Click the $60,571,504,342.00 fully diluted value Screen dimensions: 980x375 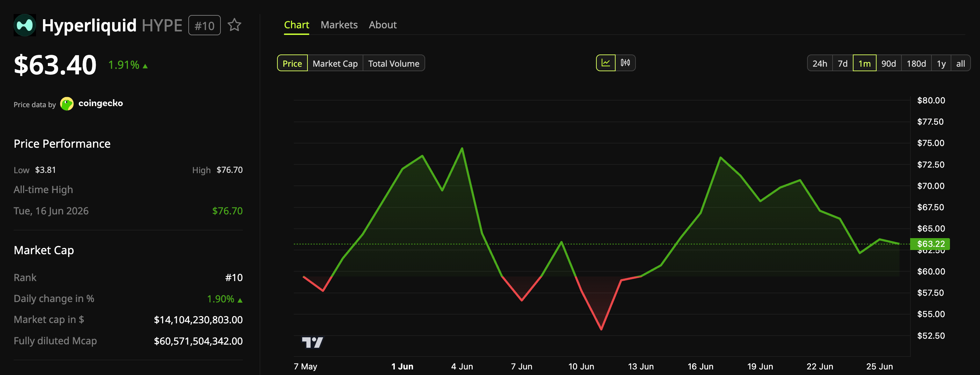click(198, 341)
